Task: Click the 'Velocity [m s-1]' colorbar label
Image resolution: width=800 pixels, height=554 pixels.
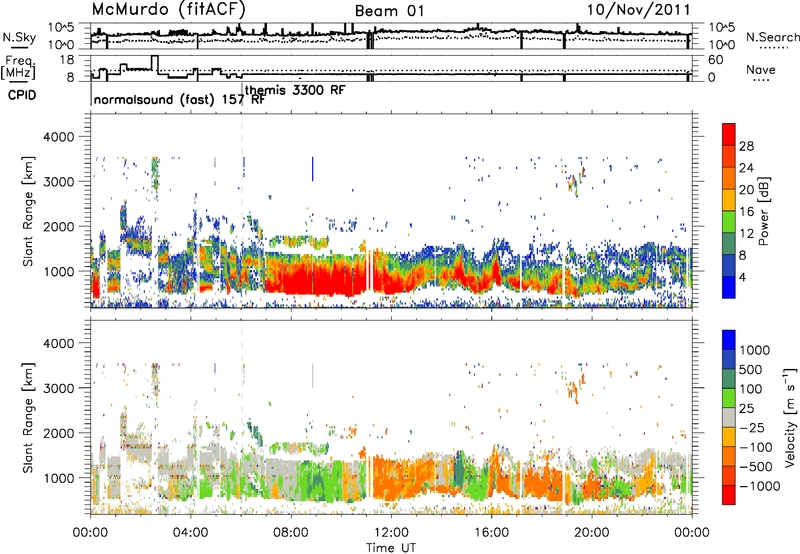Action: pyautogui.click(x=790, y=417)
